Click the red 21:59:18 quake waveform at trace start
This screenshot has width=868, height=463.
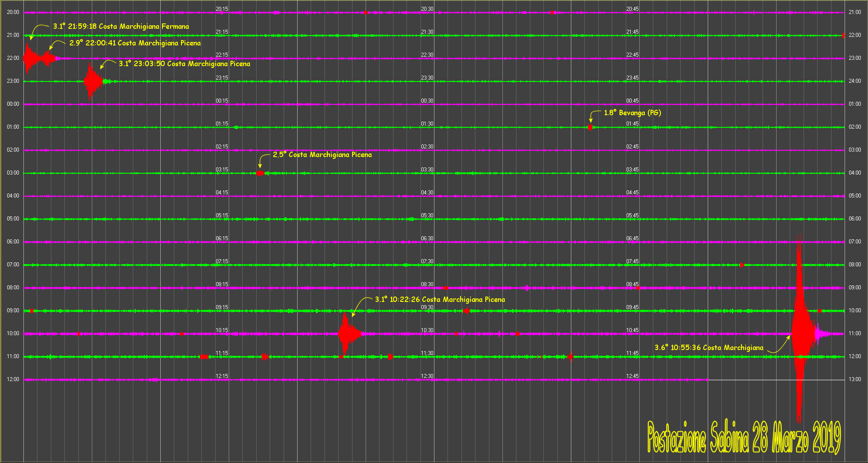tap(31, 58)
